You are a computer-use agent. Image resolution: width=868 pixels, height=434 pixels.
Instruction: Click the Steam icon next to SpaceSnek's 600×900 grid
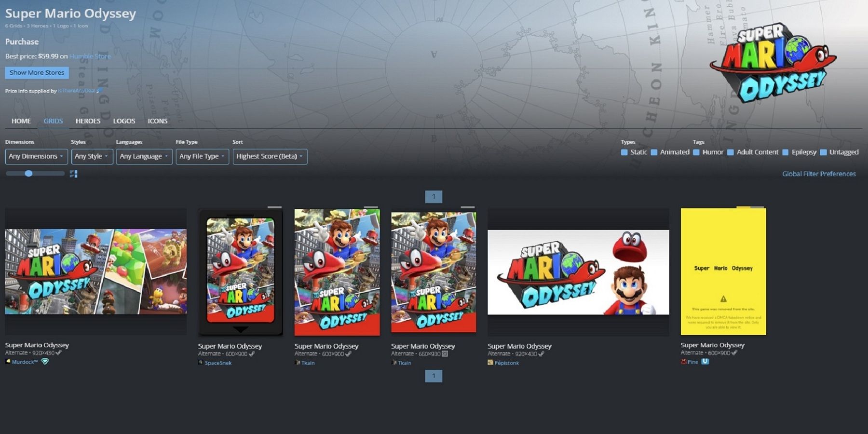pos(251,353)
